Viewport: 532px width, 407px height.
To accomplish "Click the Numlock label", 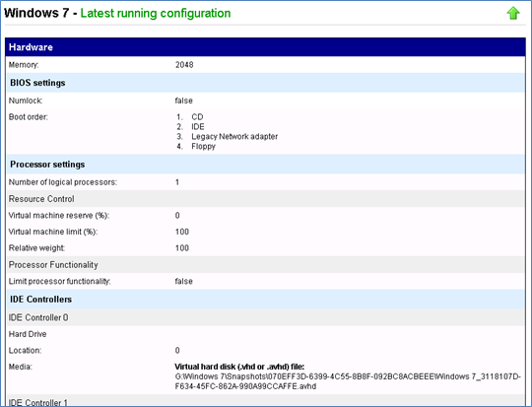I will tap(26, 101).
